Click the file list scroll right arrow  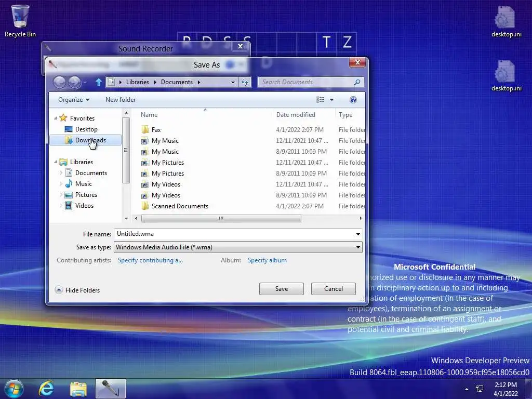tap(361, 218)
